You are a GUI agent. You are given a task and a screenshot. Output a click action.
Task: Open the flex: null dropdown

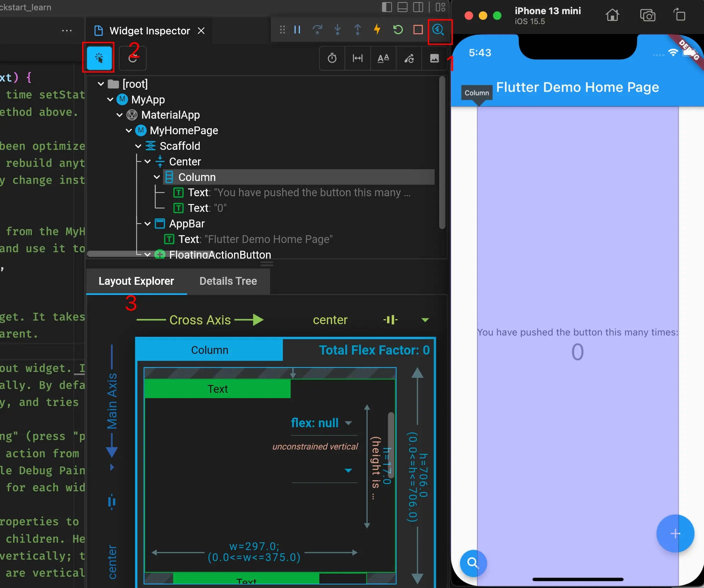348,423
